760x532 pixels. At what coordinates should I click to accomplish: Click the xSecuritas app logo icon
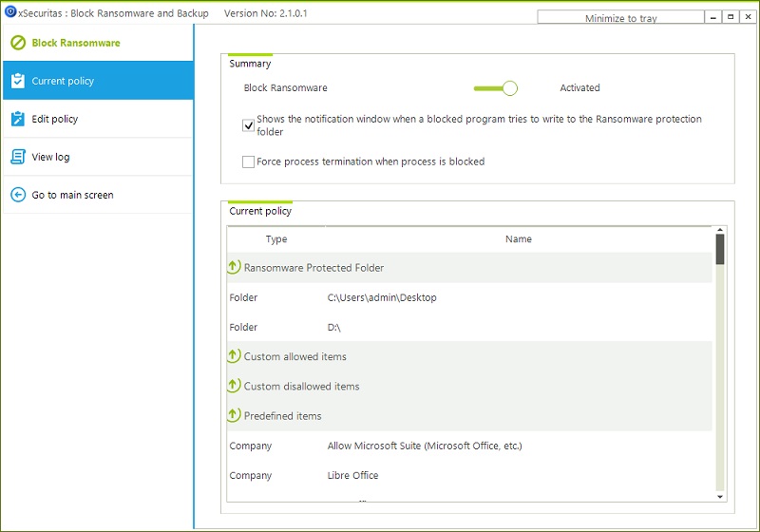[x=10, y=11]
